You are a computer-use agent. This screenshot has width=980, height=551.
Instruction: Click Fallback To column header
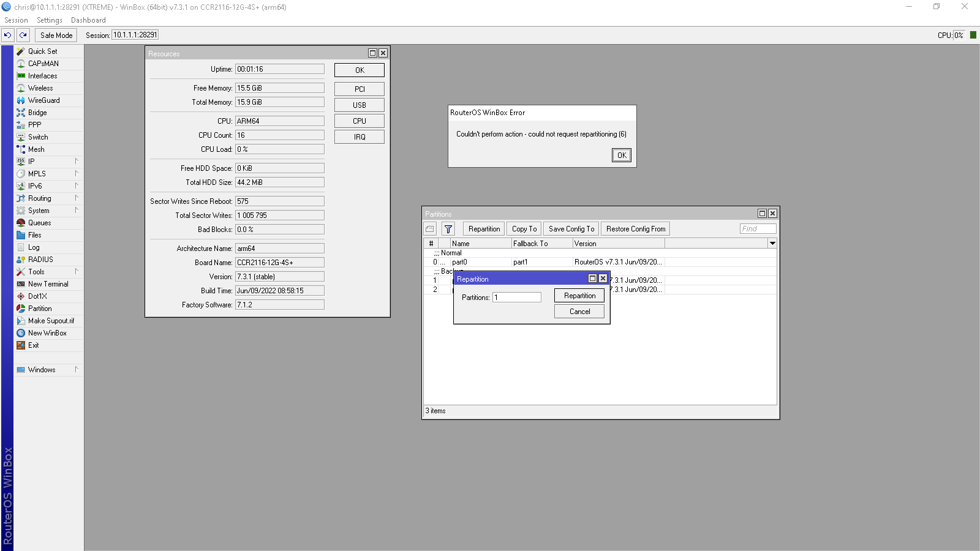point(542,244)
